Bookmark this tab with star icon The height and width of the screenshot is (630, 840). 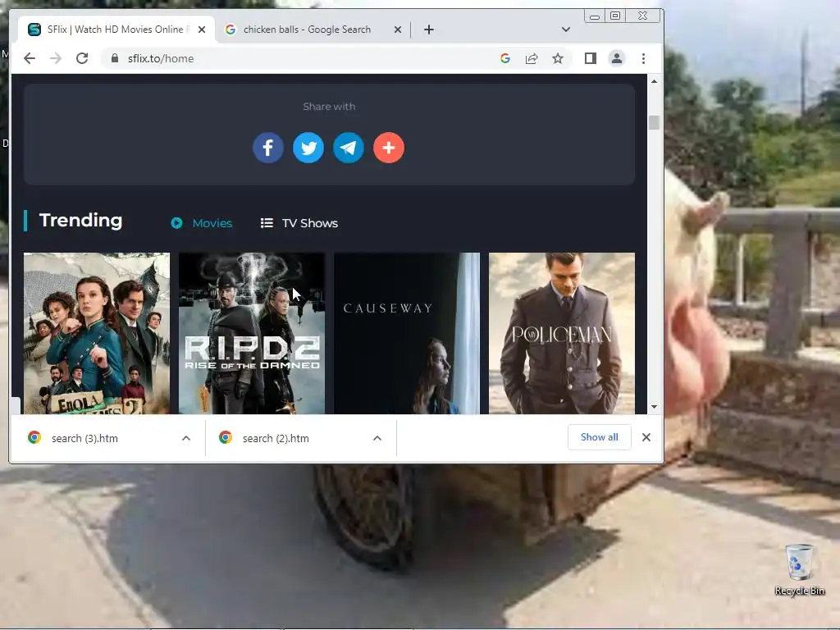[x=558, y=58]
